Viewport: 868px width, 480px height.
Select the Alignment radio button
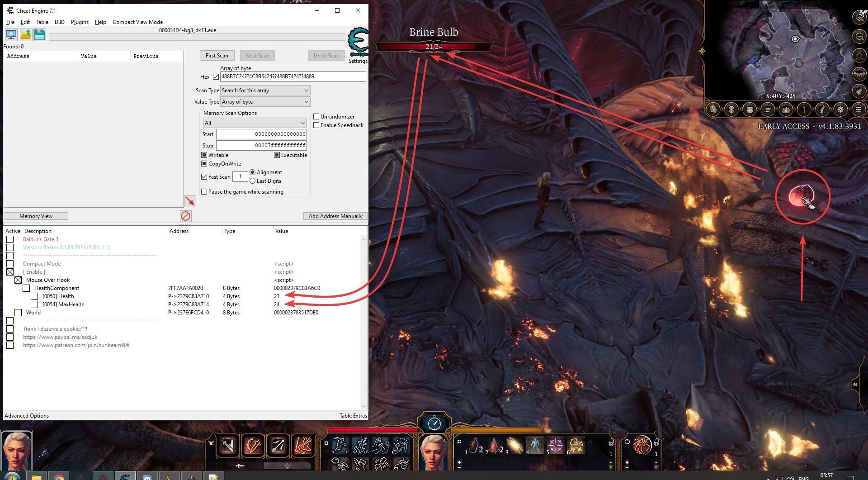point(253,172)
